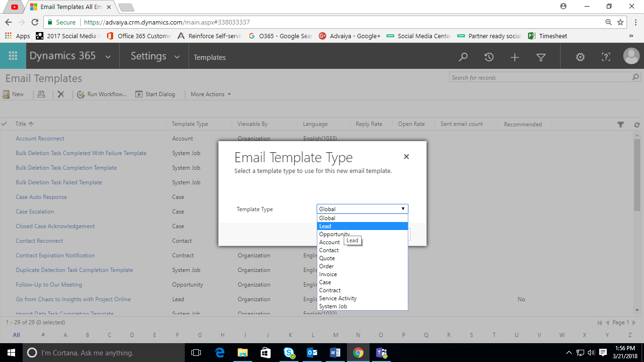
Task: Show more bookmarks chevron
Action: (x=631, y=36)
